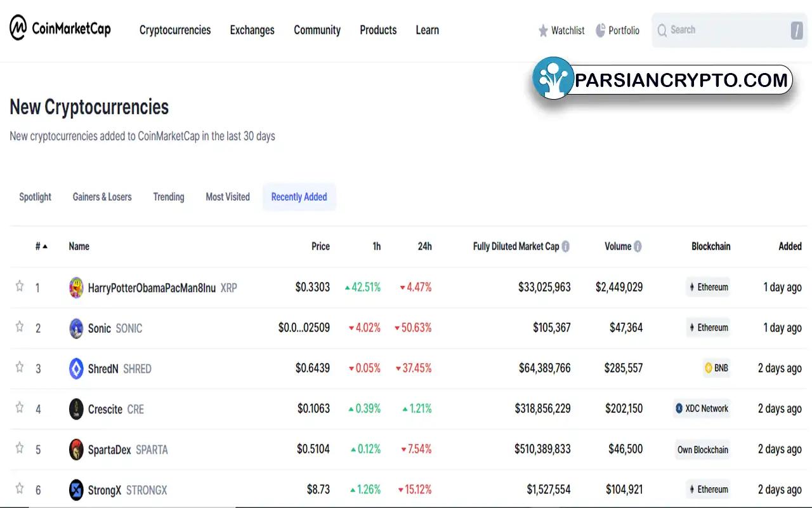Sort table by 1h change column

(x=377, y=246)
